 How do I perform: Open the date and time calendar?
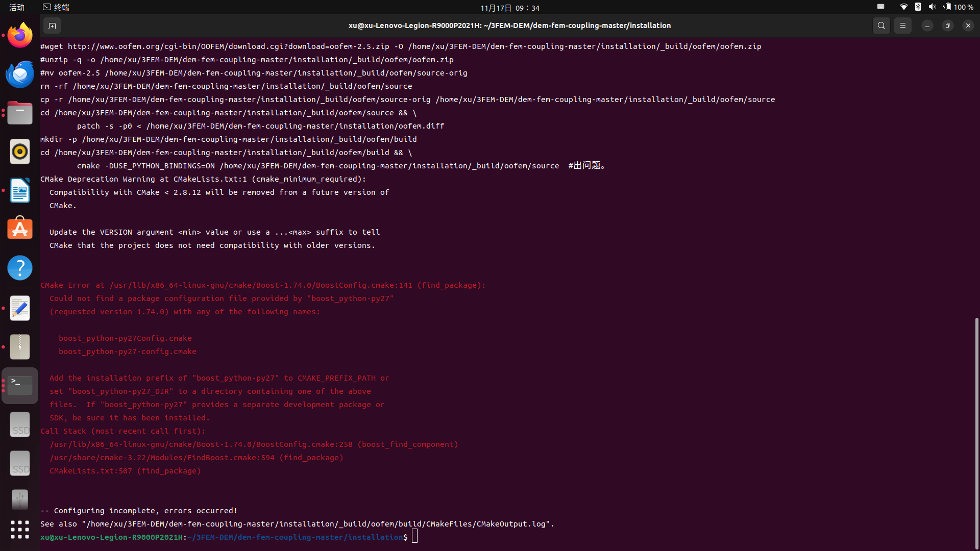[x=509, y=8]
